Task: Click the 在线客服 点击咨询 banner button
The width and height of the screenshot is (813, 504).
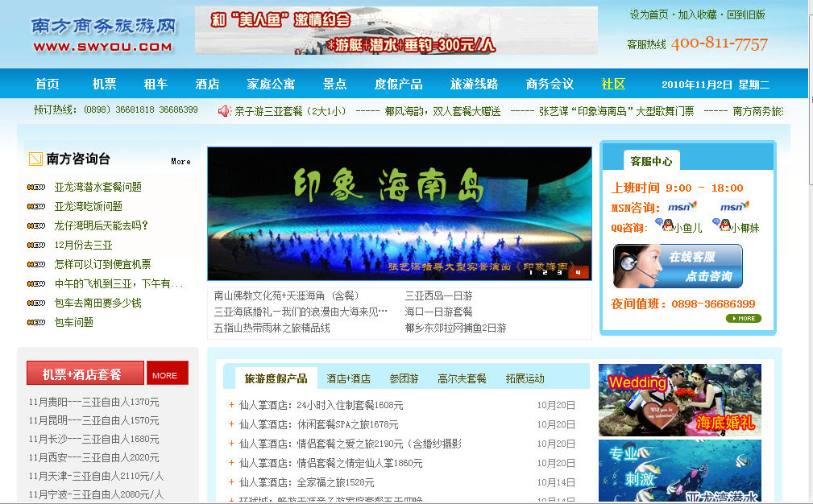Action: pos(678,266)
